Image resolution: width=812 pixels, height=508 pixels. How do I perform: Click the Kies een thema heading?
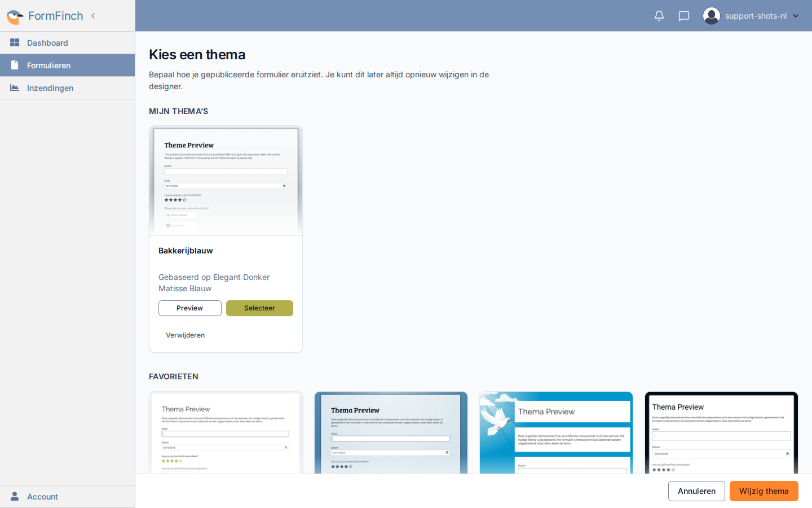[x=197, y=55]
